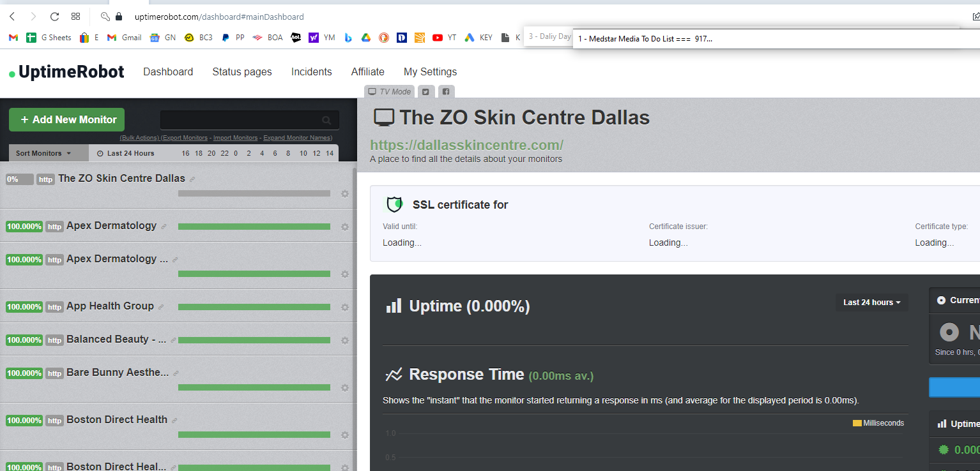Expand the Sort Monitors dropdown
The image size is (980, 471).
49,153
